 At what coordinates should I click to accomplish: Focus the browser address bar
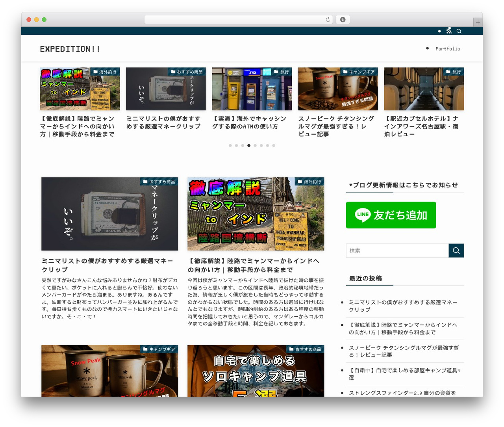(239, 20)
